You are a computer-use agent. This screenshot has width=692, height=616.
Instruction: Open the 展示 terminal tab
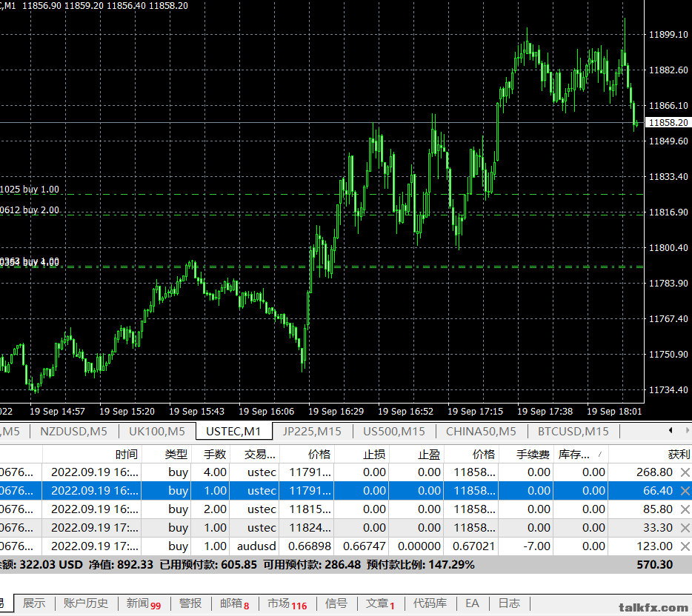click(34, 603)
